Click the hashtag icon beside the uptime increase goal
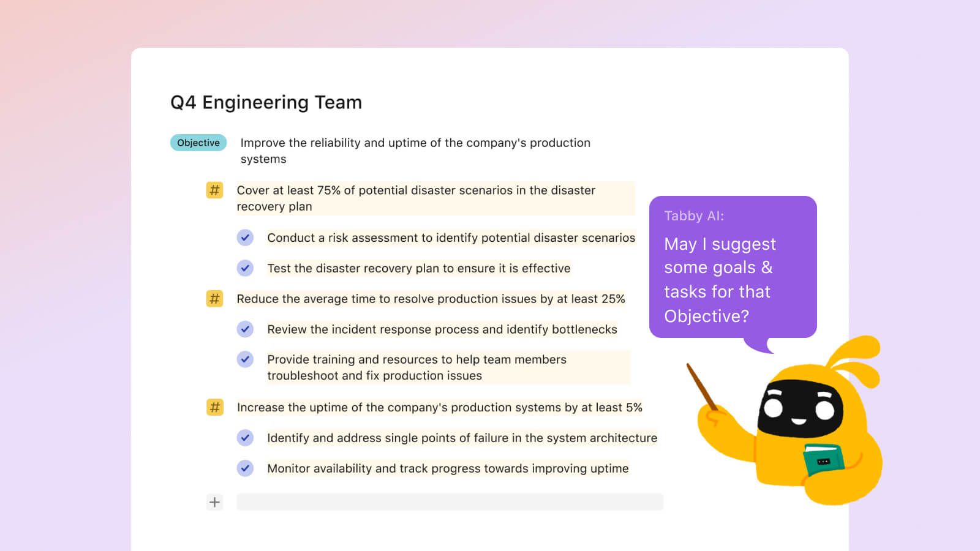980x551 pixels. [x=214, y=407]
